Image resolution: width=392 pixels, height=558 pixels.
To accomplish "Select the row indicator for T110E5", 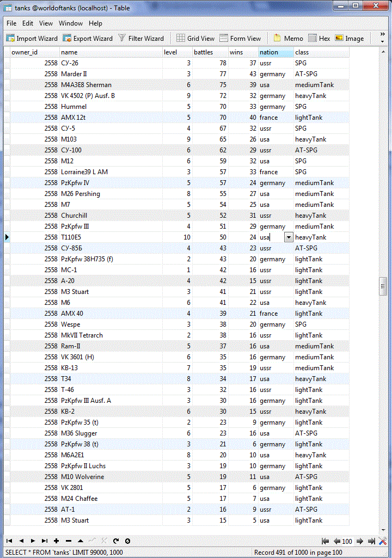I will (x=7, y=237).
